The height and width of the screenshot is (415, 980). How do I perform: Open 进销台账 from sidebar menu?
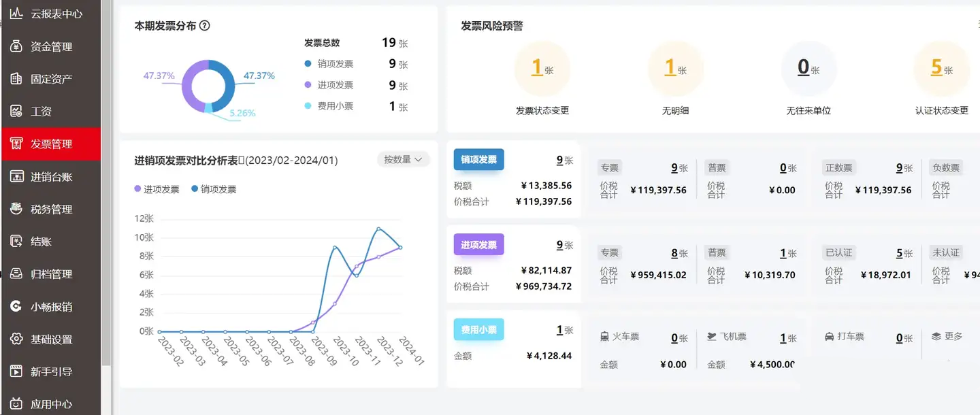[x=51, y=177]
